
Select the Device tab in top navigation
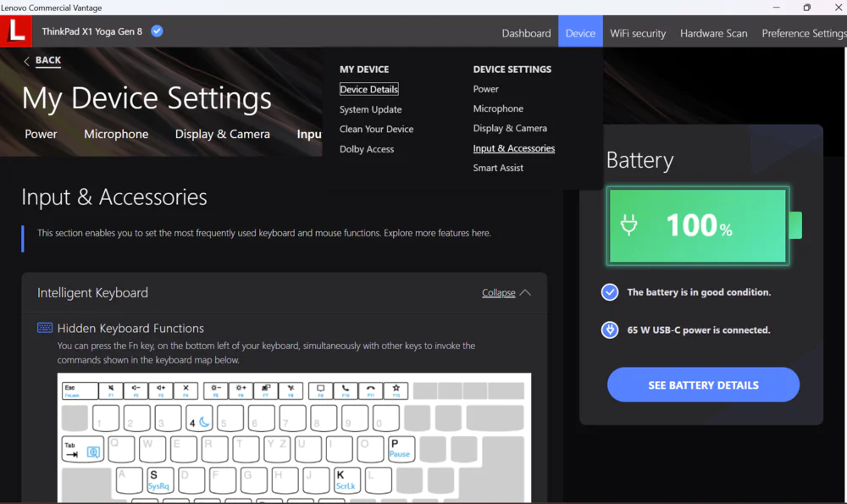coord(580,33)
